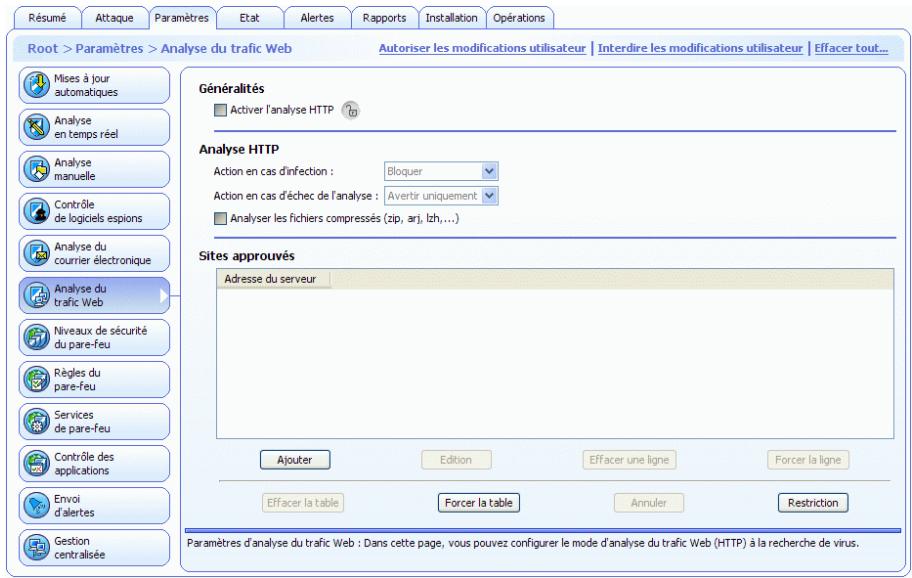Click the lock icon beside Activer l'analyse HTTP
Viewport: 912px width, 578px height.
coord(350,110)
